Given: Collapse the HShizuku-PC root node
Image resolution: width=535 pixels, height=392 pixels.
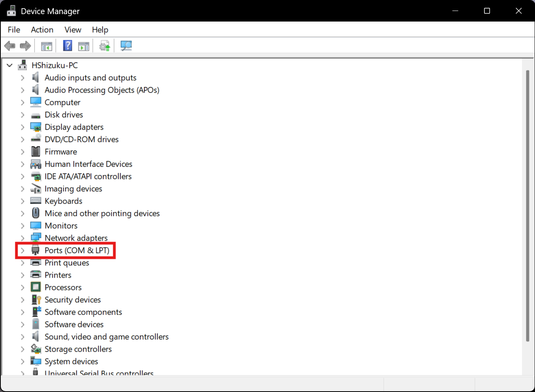Looking at the screenshot, I should pos(10,65).
